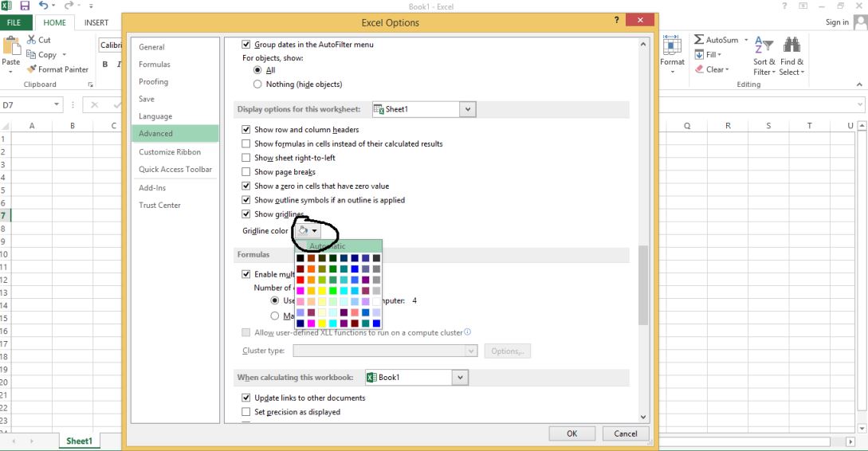
Task: Click the Redo arrow icon
Action: 68,6
